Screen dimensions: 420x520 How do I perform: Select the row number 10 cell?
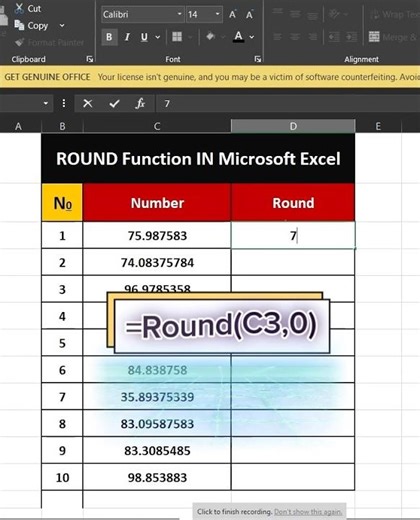click(62, 477)
